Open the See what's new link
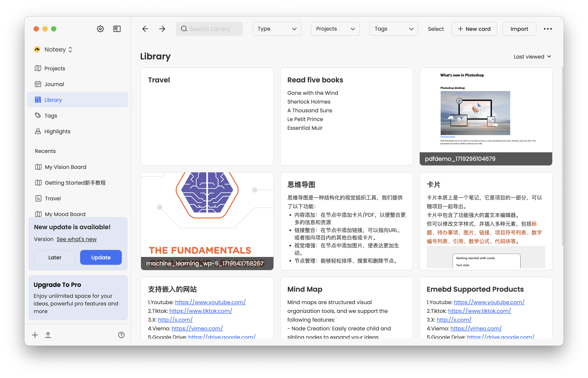The height and width of the screenshot is (378, 588). pyautogui.click(x=77, y=239)
